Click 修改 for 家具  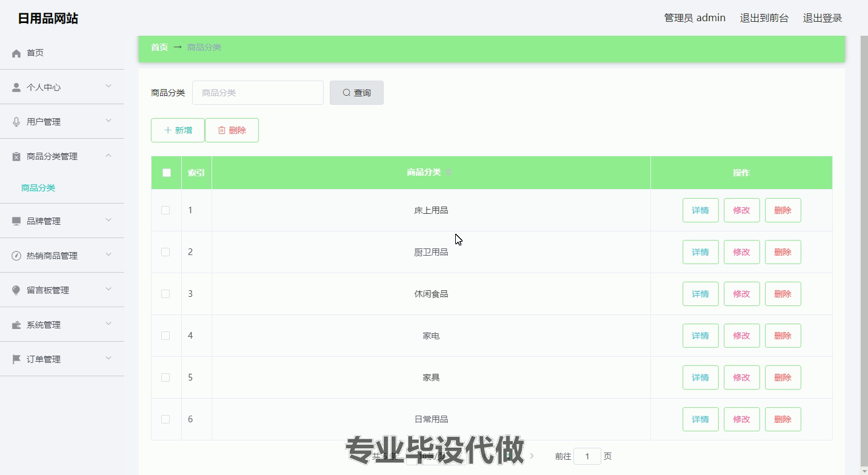coord(742,377)
